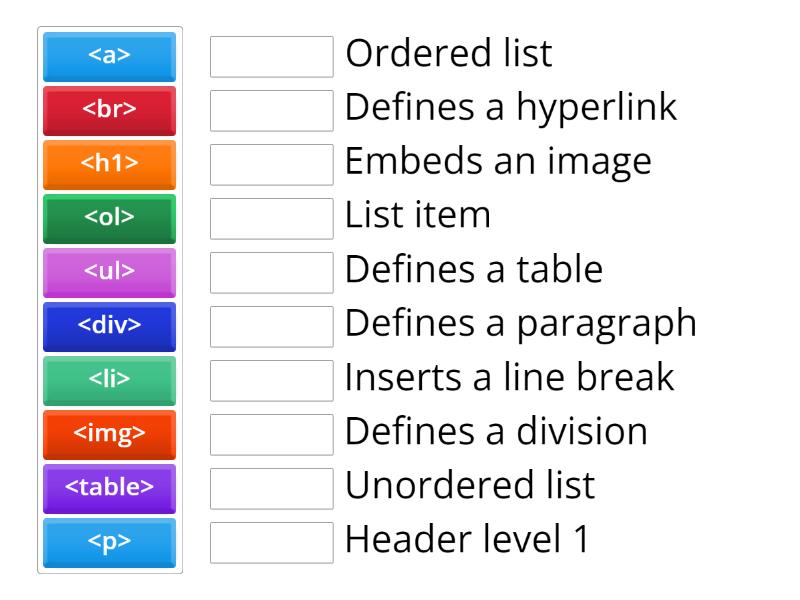The image size is (800, 600).
Task: Click the teal <li> tag tile
Action: click(109, 381)
